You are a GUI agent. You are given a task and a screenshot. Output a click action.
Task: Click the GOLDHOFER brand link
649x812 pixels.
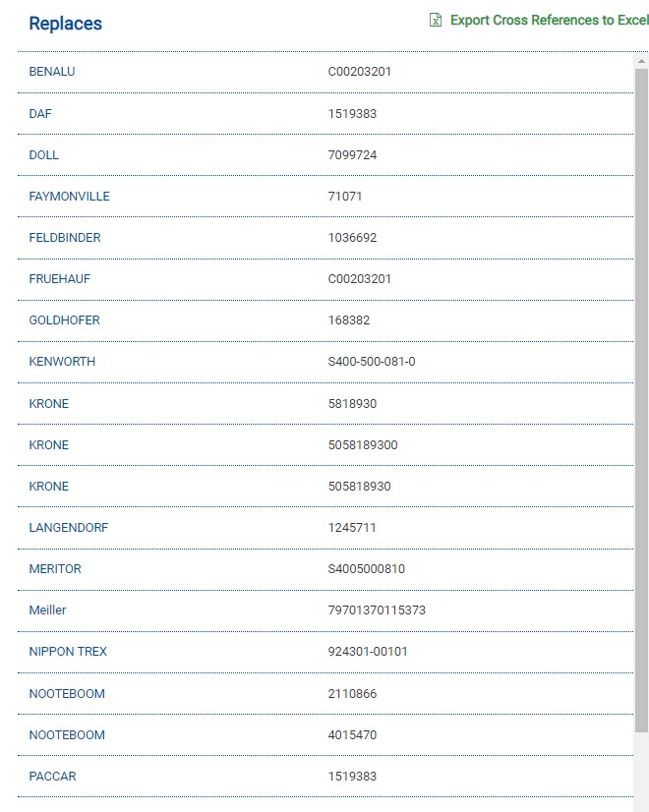[65, 320]
